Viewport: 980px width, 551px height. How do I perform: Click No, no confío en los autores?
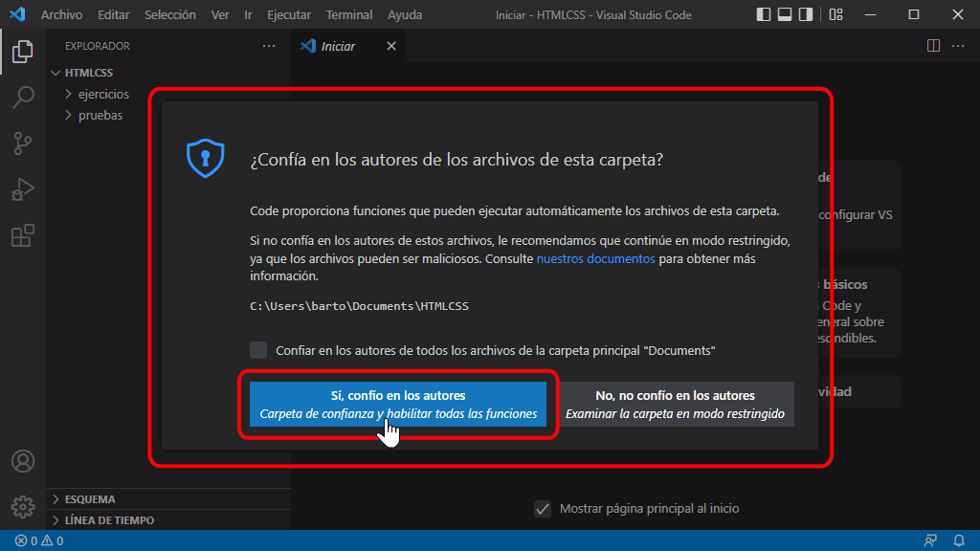point(675,405)
